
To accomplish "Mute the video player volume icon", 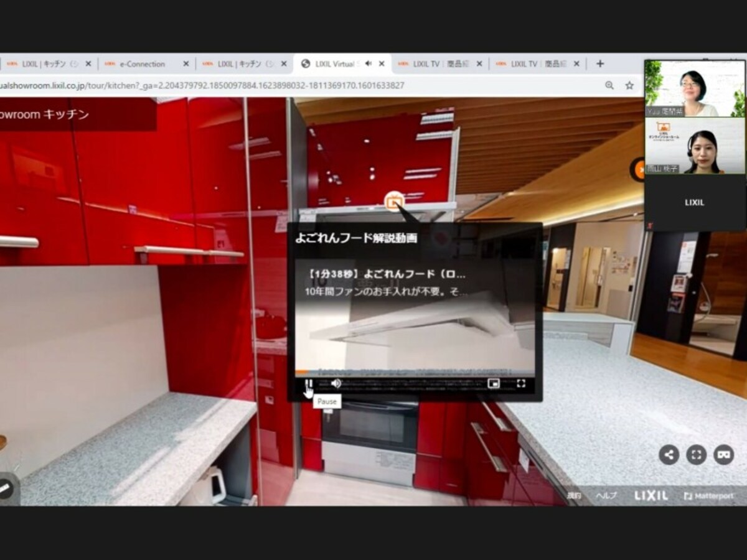I will click(336, 383).
